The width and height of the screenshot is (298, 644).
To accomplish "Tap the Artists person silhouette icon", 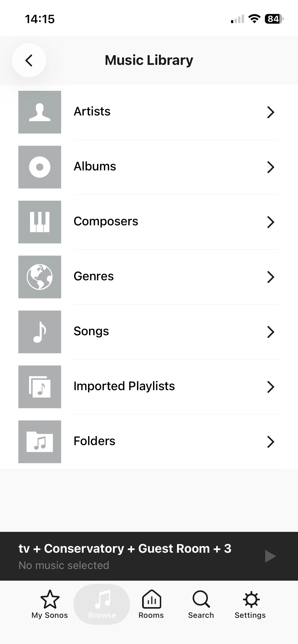I will coord(40,112).
